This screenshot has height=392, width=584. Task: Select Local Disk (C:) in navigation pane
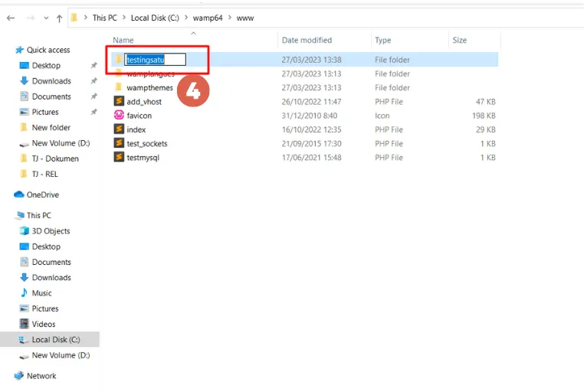50,340
